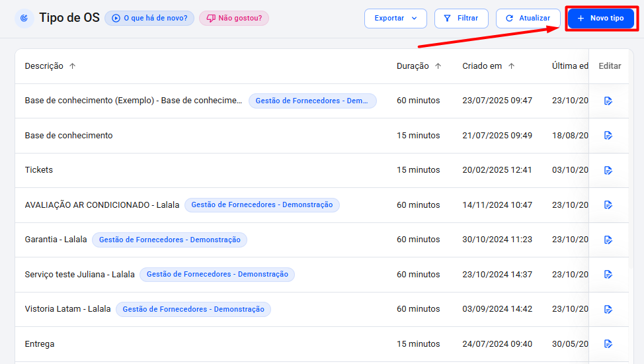Sort by Duração column arrow

[438, 66]
